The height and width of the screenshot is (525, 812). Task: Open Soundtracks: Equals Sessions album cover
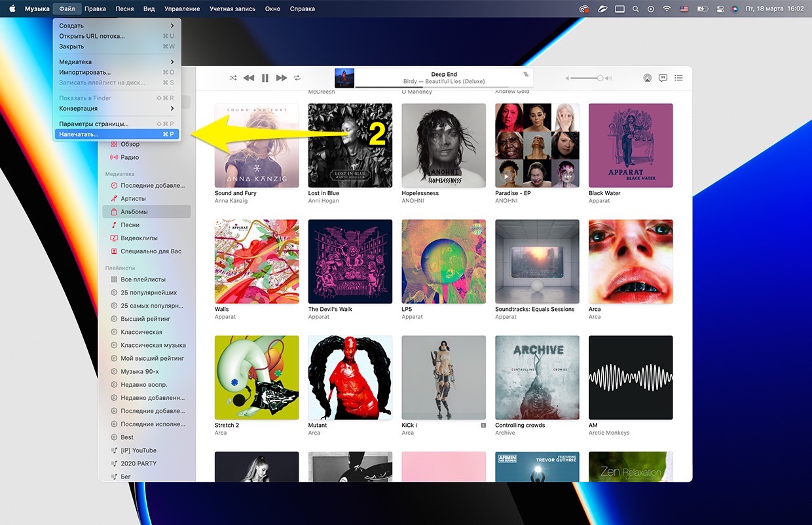538,261
